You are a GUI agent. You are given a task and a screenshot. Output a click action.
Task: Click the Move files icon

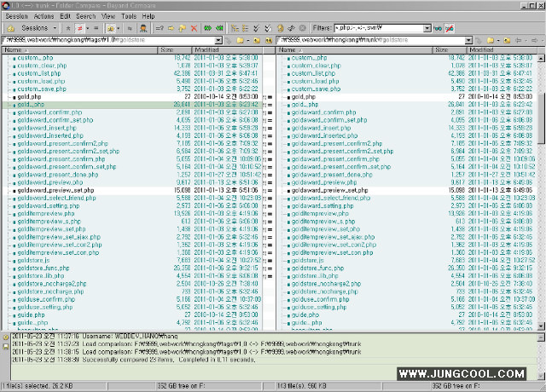(x=183, y=28)
